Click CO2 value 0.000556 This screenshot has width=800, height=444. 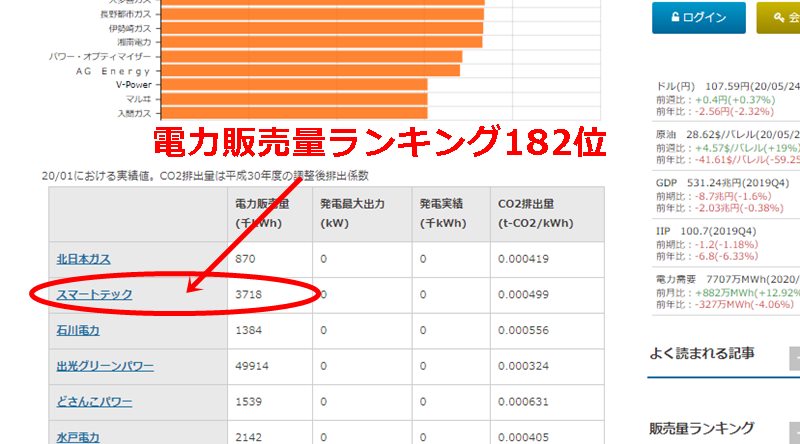[523, 331]
